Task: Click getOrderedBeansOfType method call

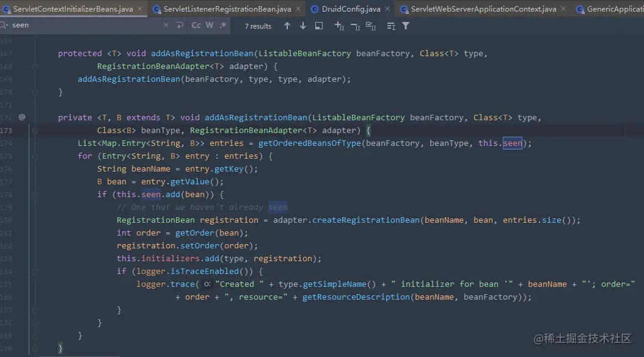Action: pos(309,143)
